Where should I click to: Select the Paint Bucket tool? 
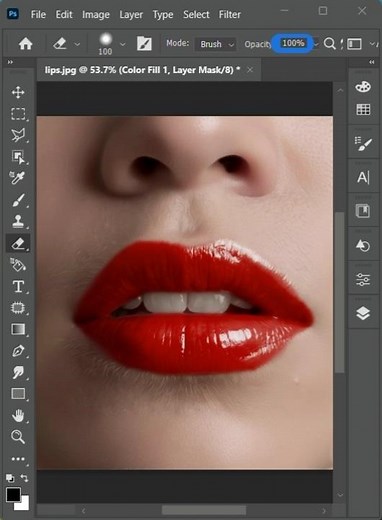click(x=18, y=265)
